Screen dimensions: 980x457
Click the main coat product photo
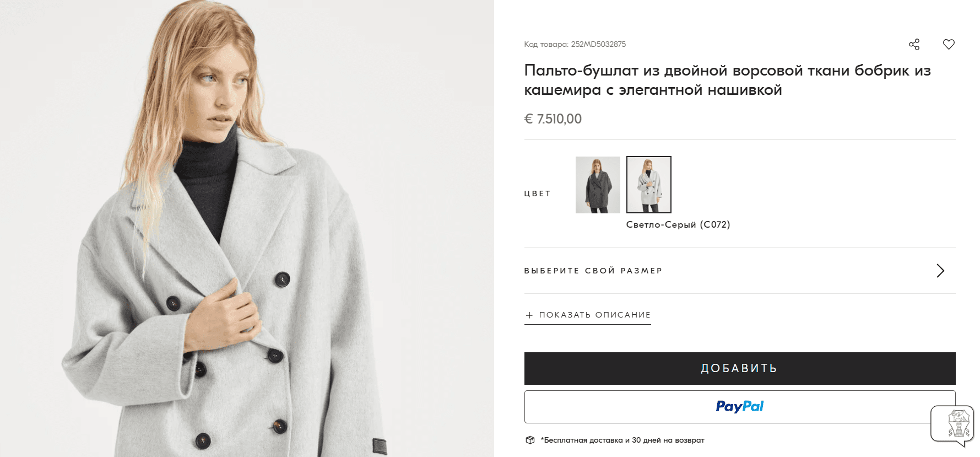[x=247, y=228]
